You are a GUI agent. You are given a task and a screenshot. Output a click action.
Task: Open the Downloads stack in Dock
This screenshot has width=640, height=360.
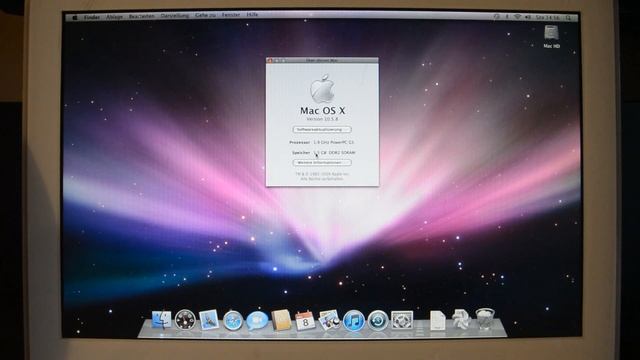pyautogui.click(x=461, y=320)
